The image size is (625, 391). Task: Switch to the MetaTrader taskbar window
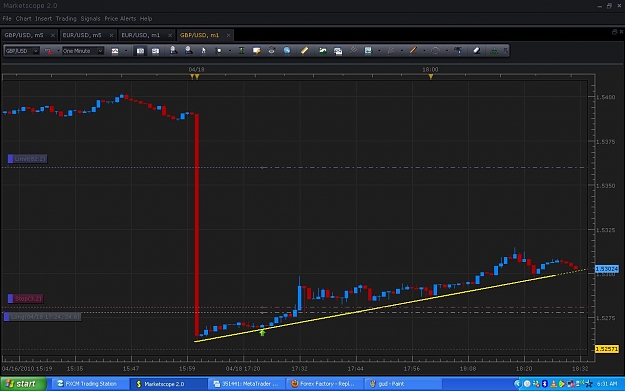[x=247, y=384]
